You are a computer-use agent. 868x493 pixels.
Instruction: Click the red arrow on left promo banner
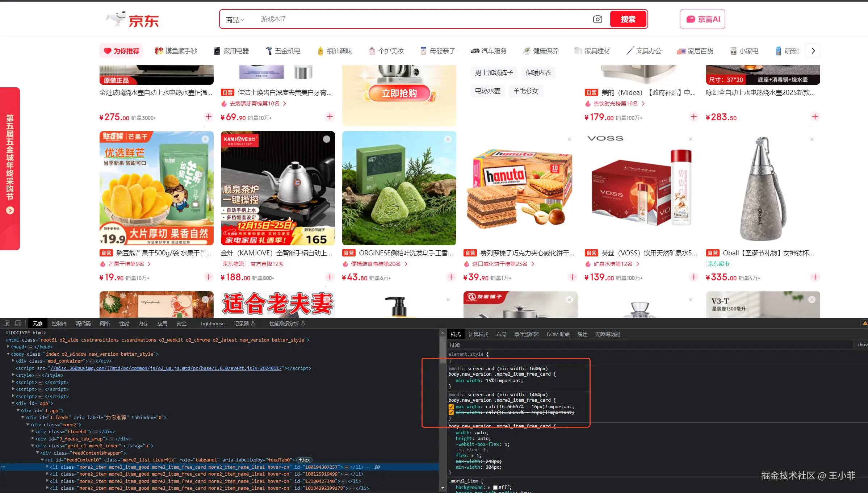(10, 210)
